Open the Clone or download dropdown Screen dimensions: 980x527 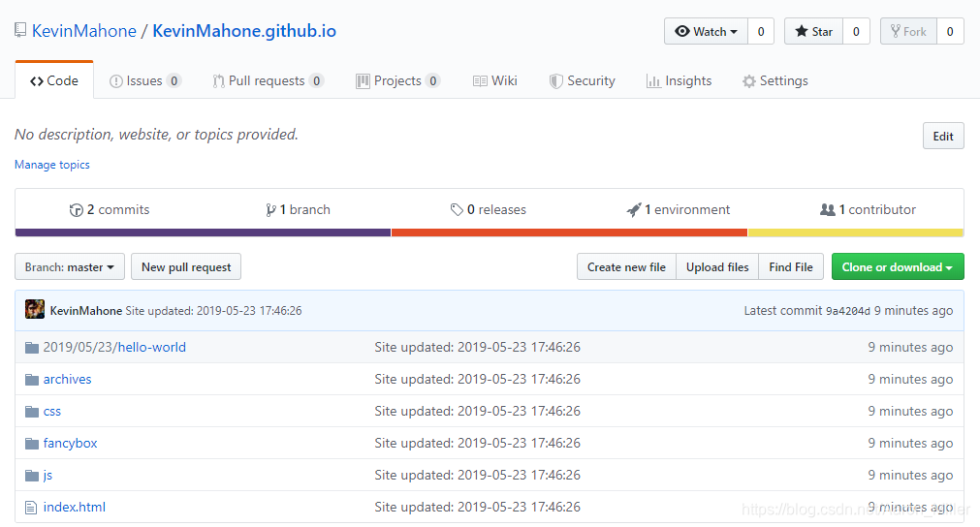click(x=898, y=266)
